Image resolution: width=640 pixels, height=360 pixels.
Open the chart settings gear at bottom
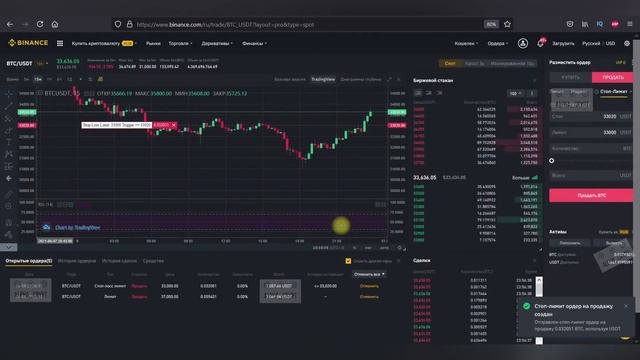(x=400, y=248)
